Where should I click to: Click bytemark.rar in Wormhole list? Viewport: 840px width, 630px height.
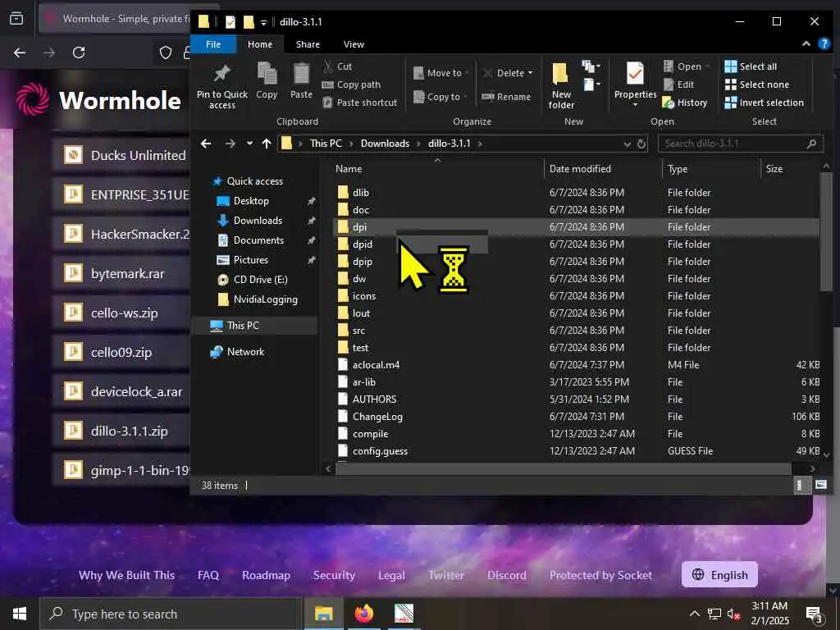[x=127, y=274]
